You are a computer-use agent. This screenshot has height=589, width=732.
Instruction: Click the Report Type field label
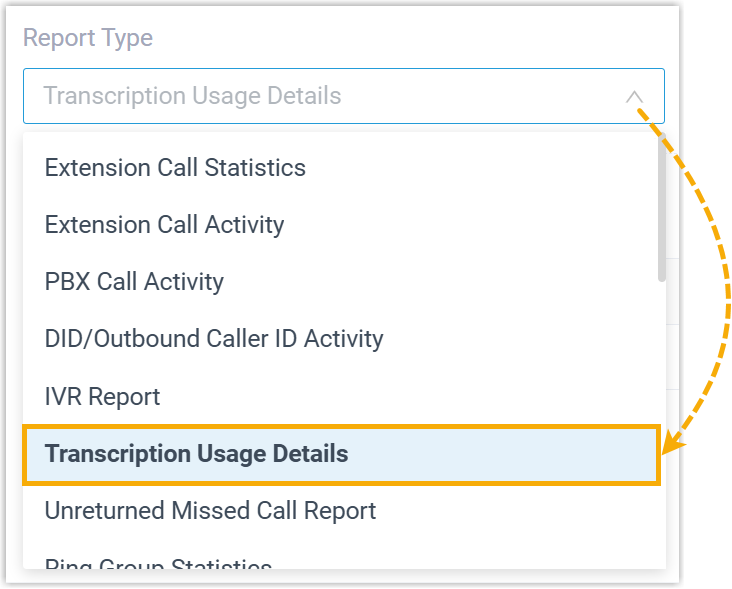click(x=88, y=38)
